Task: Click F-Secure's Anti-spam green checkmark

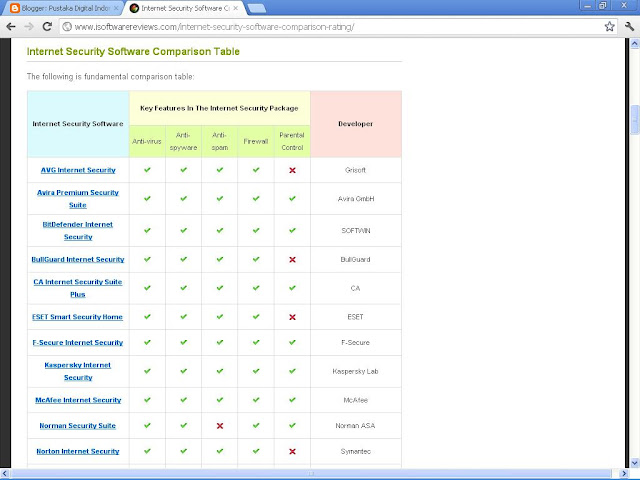Action: [220, 342]
